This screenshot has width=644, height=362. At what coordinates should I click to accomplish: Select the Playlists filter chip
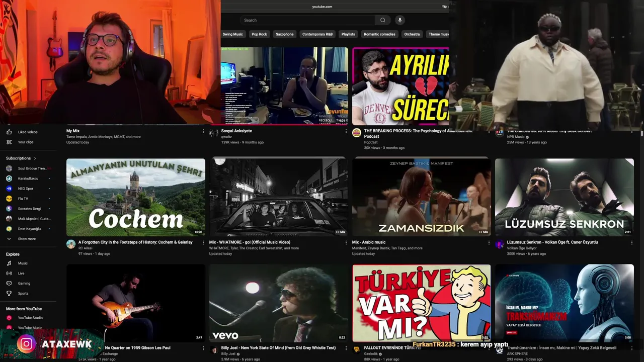[x=348, y=34]
